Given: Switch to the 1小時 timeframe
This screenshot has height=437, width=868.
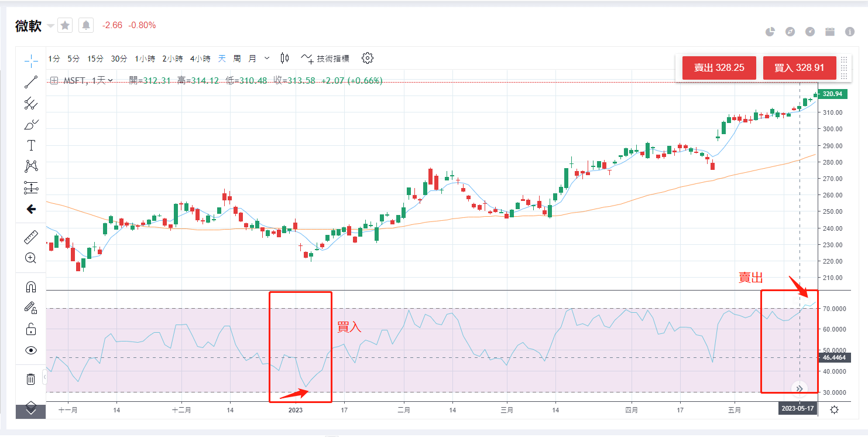Looking at the screenshot, I should click(x=145, y=59).
